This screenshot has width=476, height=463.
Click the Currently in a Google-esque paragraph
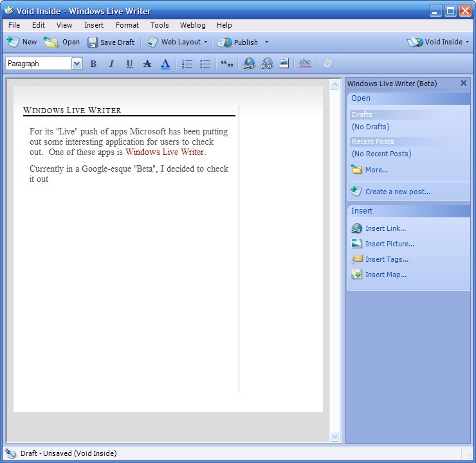pos(129,174)
